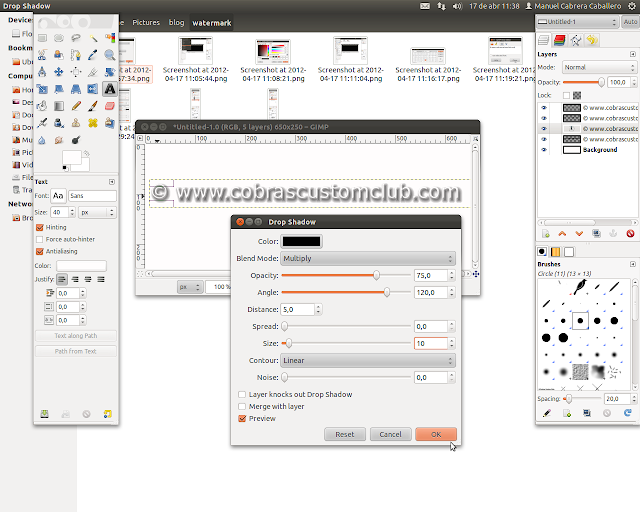Select the Zoom magnifier tool

tap(109, 55)
